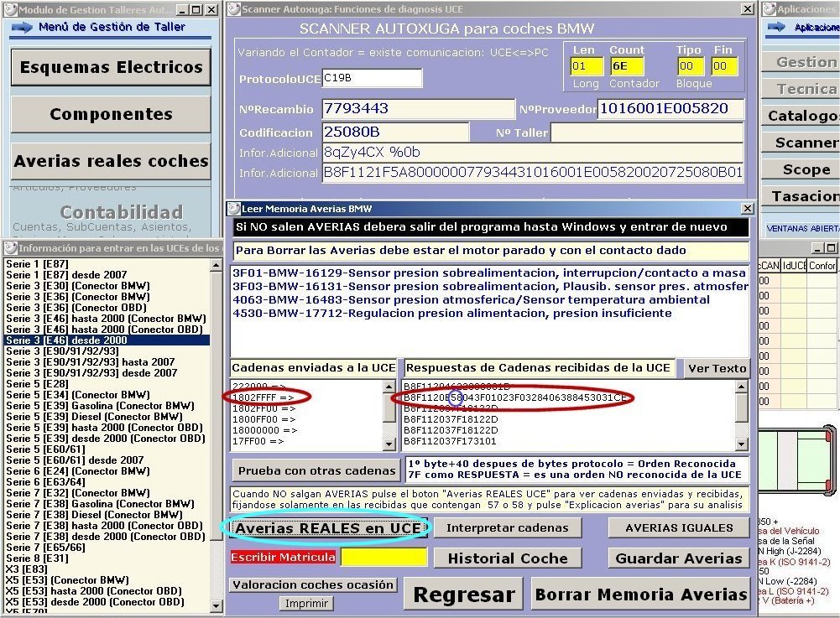The image size is (840, 618).
Task: Close the Scanner Autoxuga window
Action: tap(748, 9)
